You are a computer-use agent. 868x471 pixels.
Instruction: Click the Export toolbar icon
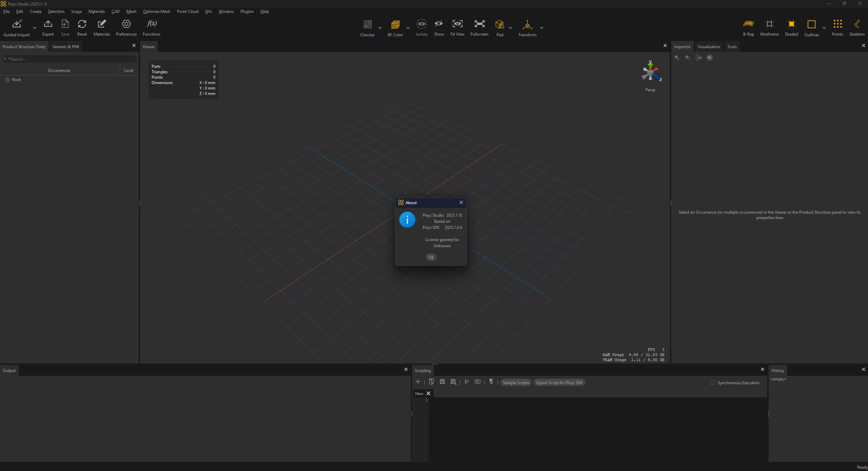click(48, 24)
